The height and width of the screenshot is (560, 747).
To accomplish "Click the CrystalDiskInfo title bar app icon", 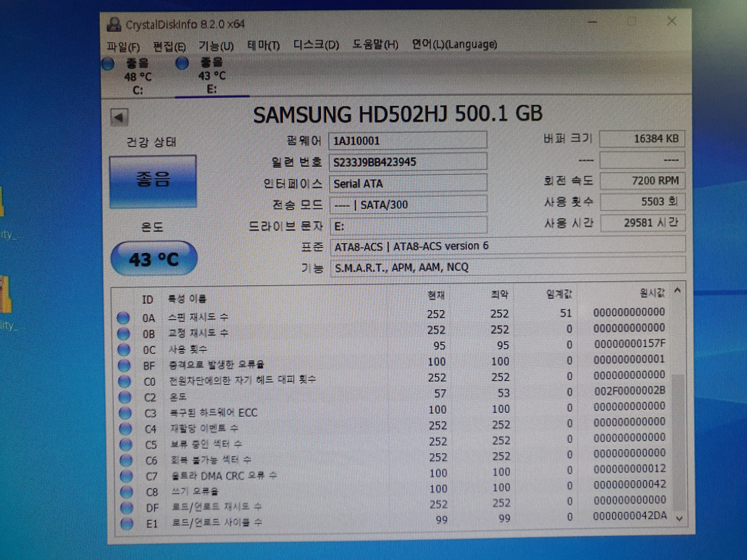I will tap(114, 25).
